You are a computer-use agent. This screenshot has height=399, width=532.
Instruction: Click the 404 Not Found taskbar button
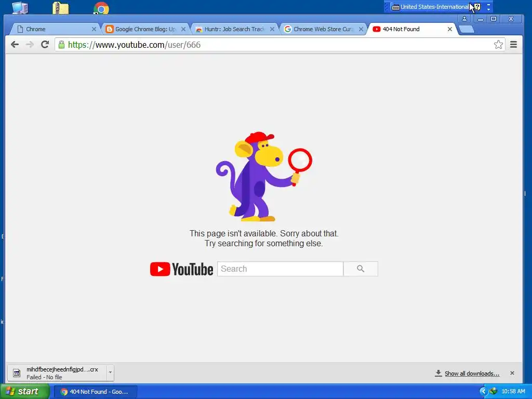tap(96, 392)
